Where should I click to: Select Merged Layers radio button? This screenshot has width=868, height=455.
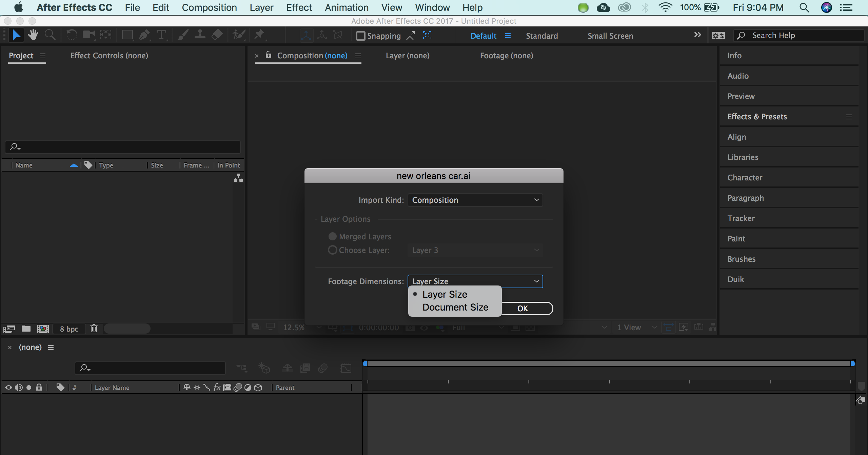[x=332, y=236]
